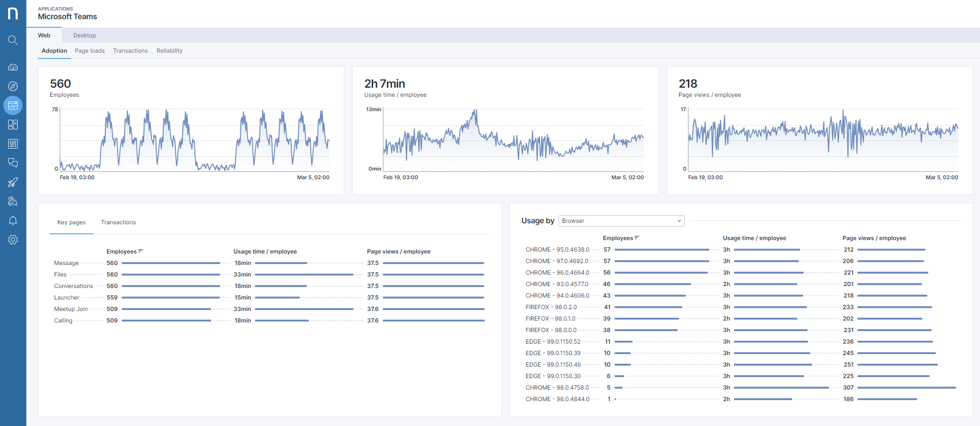Select FIREFOX - 98.0.2.0 browser row
The image size is (980, 426).
pyautogui.click(x=741, y=307)
